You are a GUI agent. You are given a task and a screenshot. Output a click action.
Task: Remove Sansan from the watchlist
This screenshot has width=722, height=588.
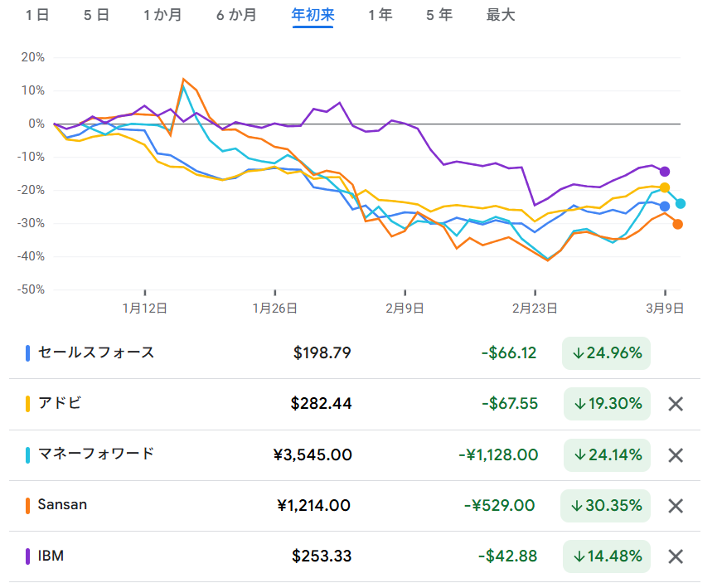(x=676, y=506)
